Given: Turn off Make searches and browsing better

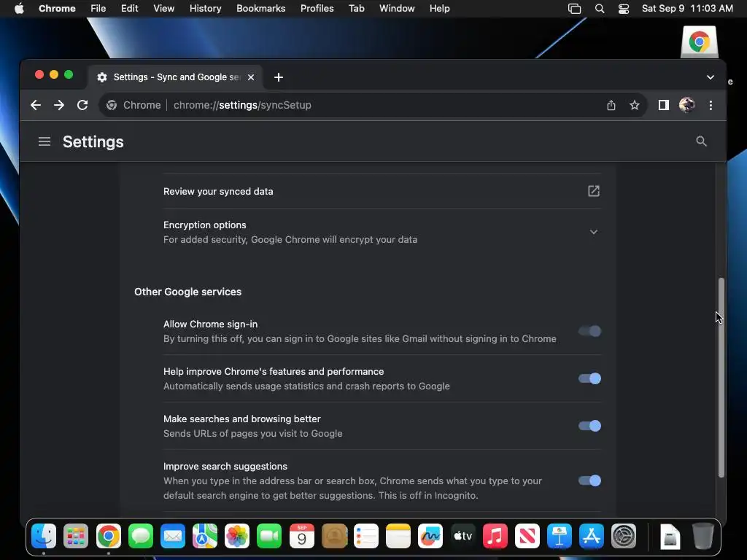Looking at the screenshot, I should (589, 426).
